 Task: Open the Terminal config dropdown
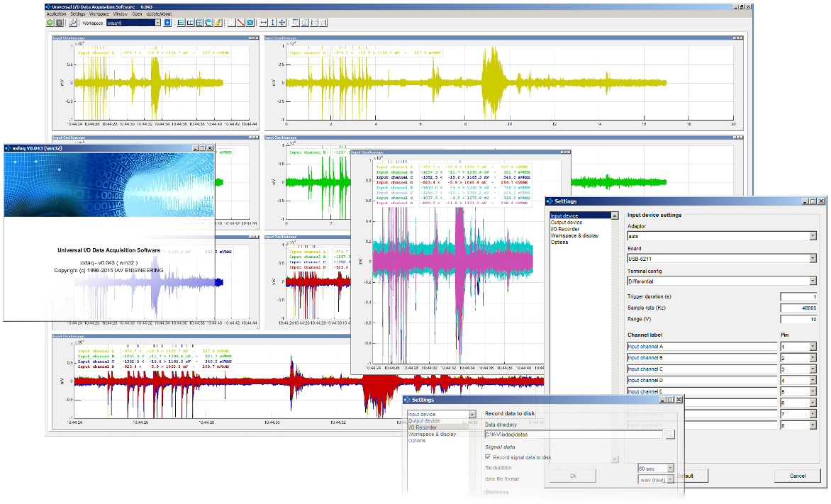813,281
